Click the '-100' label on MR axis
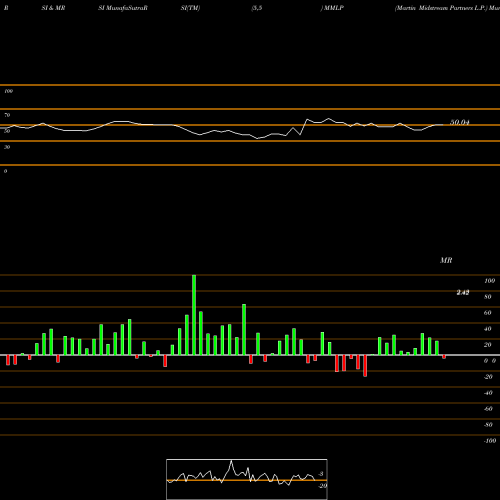Image resolution: width=500 pixels, height=500 pixels. tap(490, 441)
